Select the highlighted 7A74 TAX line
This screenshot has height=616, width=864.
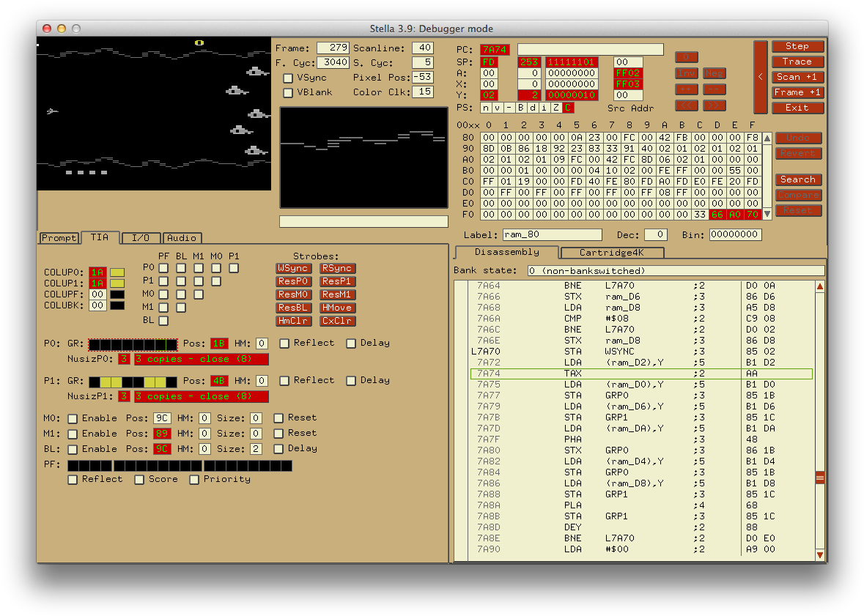coord(641,374)
